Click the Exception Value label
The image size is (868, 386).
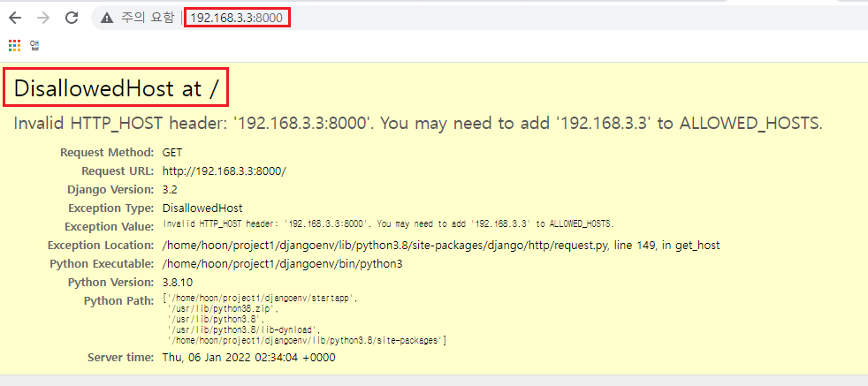coord(109,227)
